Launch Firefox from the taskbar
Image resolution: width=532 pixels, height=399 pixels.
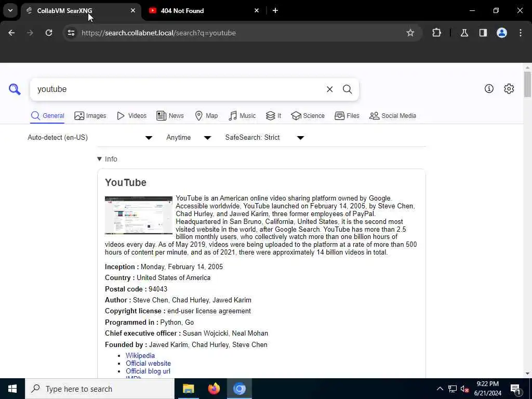tap(214, 389)
